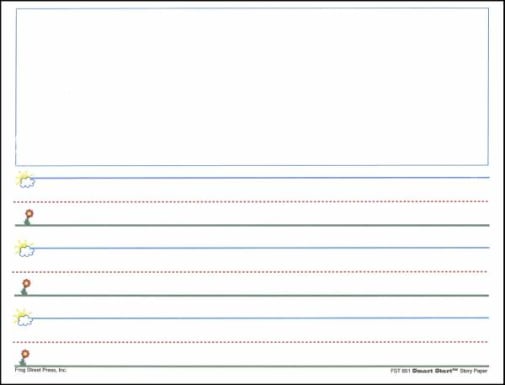Screen dimensions: 505x385
Task: Click the flower icon on the bottom green baseline
Action: coord(24,358)
